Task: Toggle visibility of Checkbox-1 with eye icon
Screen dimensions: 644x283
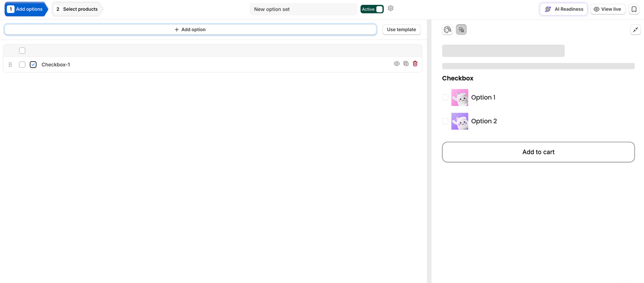Action: (x=397, y=64)
